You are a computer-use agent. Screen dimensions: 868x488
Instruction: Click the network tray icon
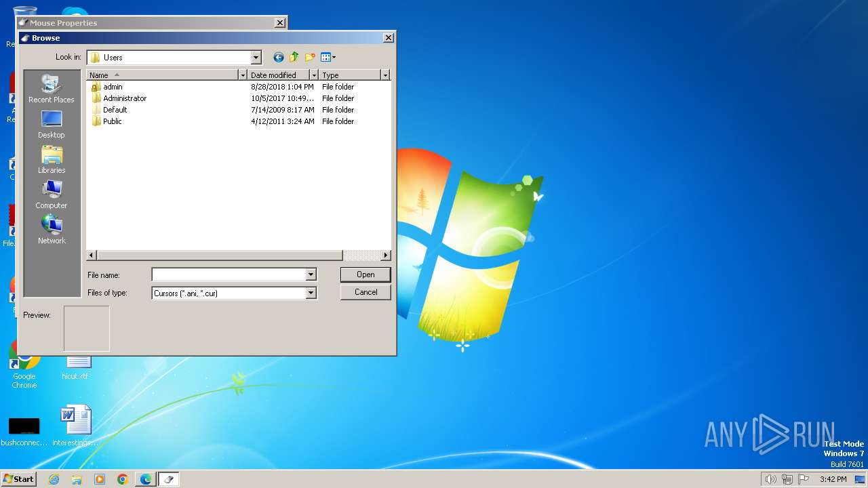787,479
